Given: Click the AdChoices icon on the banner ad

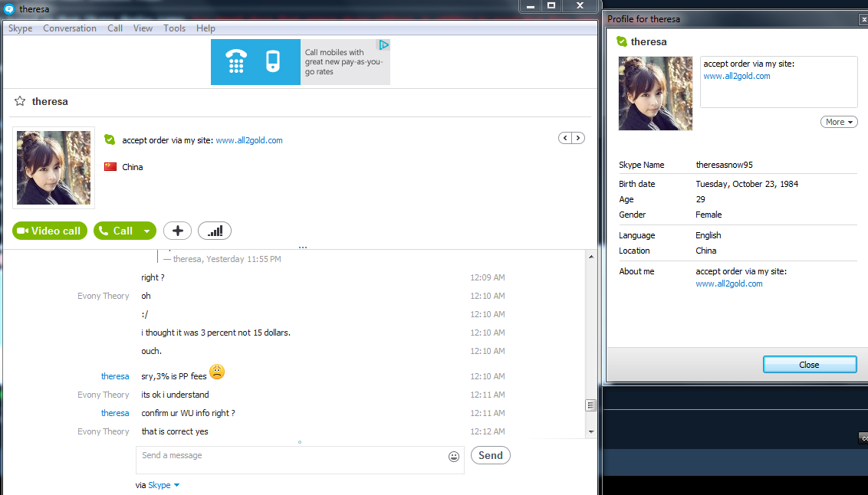Looking at the screenshot, I should click(383, 44).
